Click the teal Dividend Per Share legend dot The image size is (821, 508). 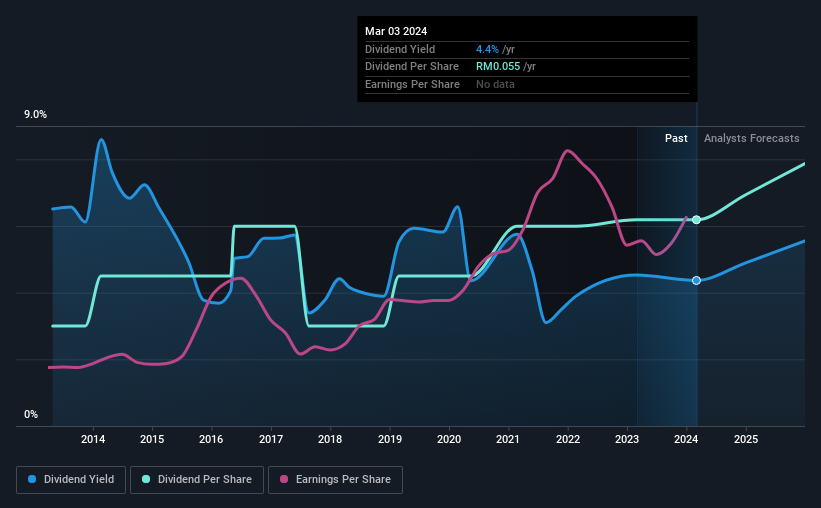(146, 479)
